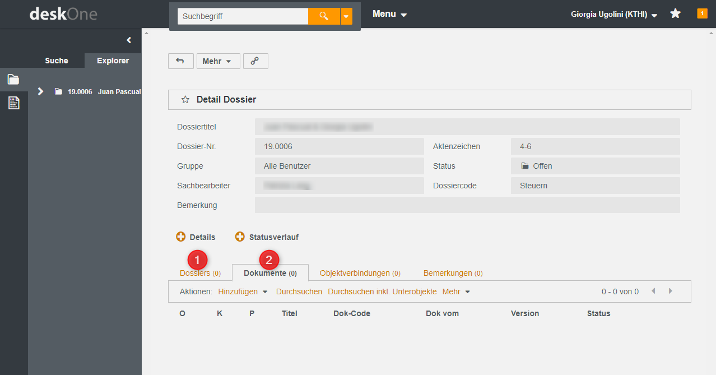The height and width of the screenshot is (376, 716).
Task: Switch to the Suche sidebar tab
Action: [57, 60]
